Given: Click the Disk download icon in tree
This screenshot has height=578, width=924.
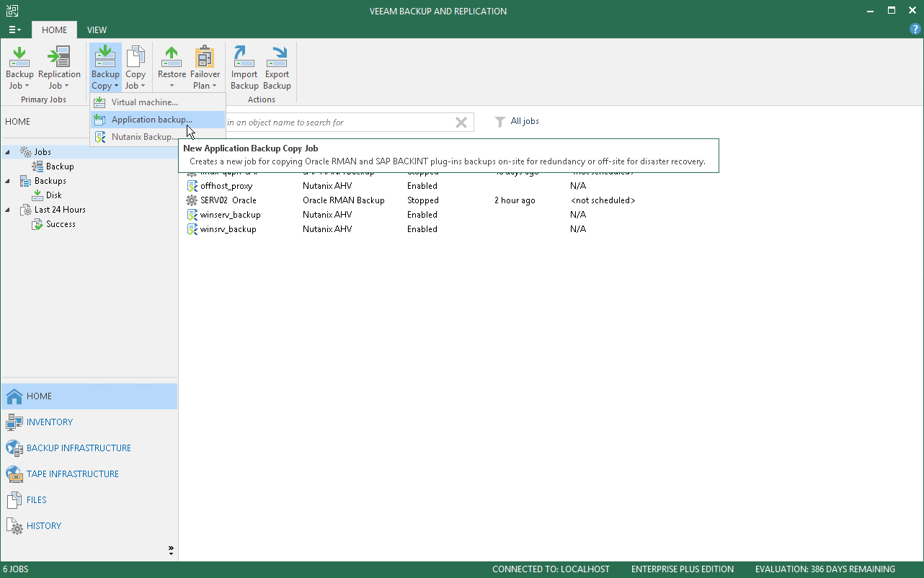Looking at the screenshot, I should [38, 195].
